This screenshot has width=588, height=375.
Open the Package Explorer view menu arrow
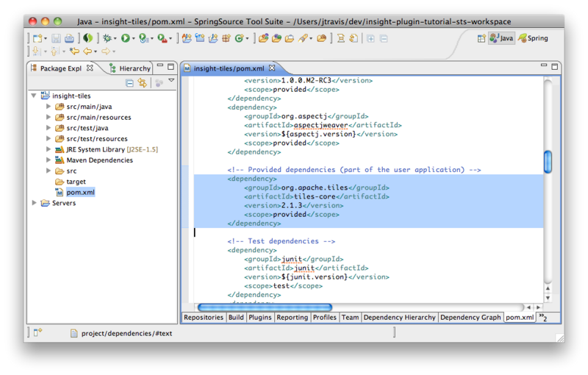[x=171, y=81]
